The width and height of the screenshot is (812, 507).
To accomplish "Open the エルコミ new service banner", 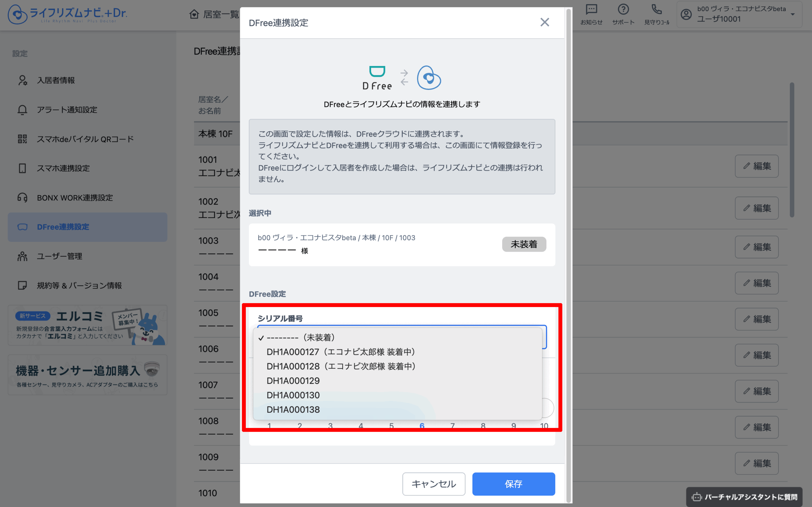I will pos(88,325).
